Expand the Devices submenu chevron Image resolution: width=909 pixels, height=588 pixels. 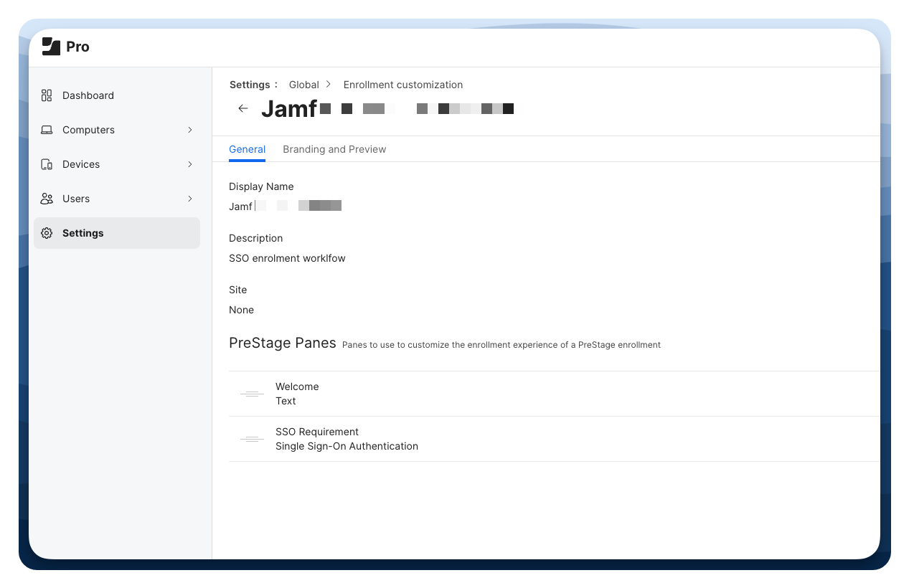[x=190, y=164]
